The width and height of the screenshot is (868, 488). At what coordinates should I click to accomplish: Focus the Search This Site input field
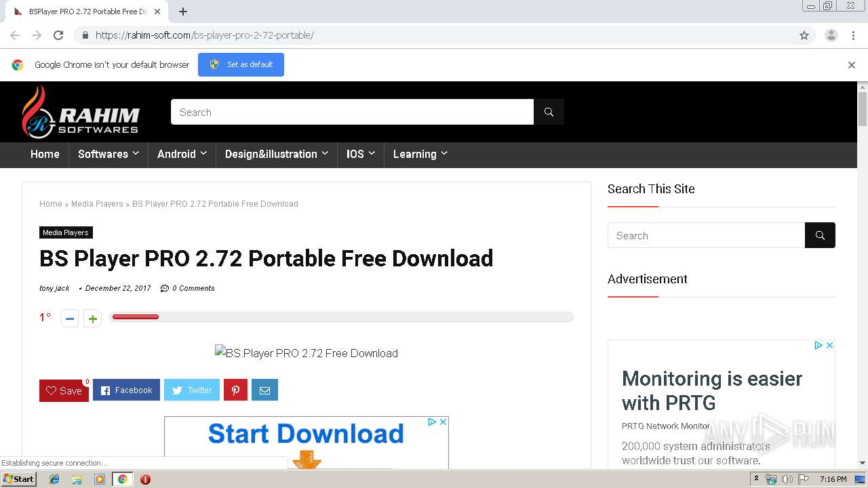point(706,235)
